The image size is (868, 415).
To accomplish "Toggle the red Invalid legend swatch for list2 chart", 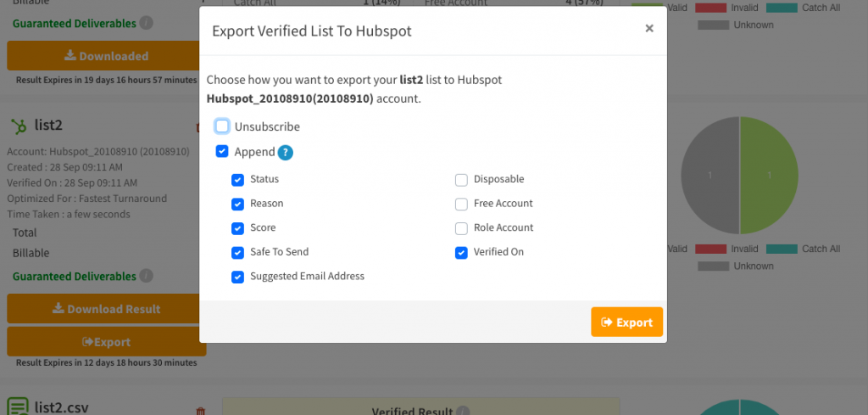I will 710,249.
